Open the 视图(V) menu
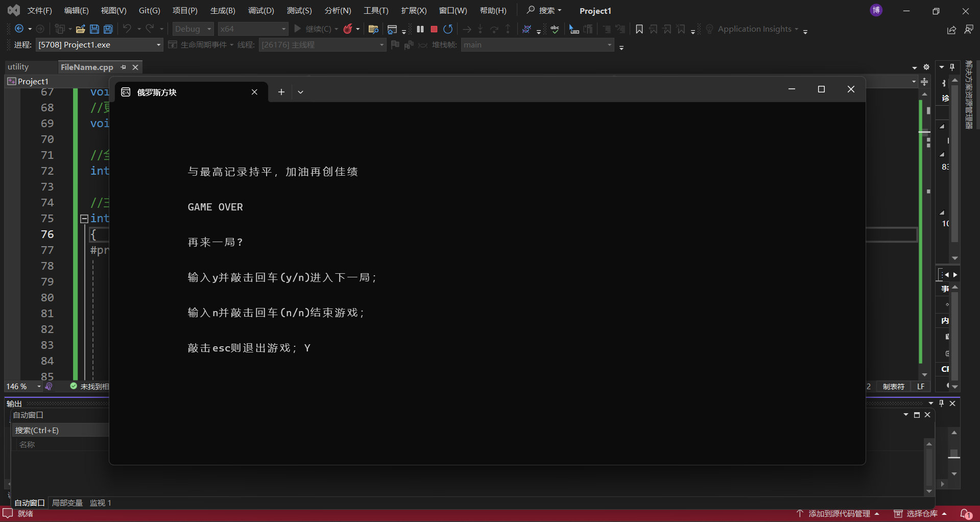Image resolution: width=980 pixels, height=522 pixels. tap(113, 11)
